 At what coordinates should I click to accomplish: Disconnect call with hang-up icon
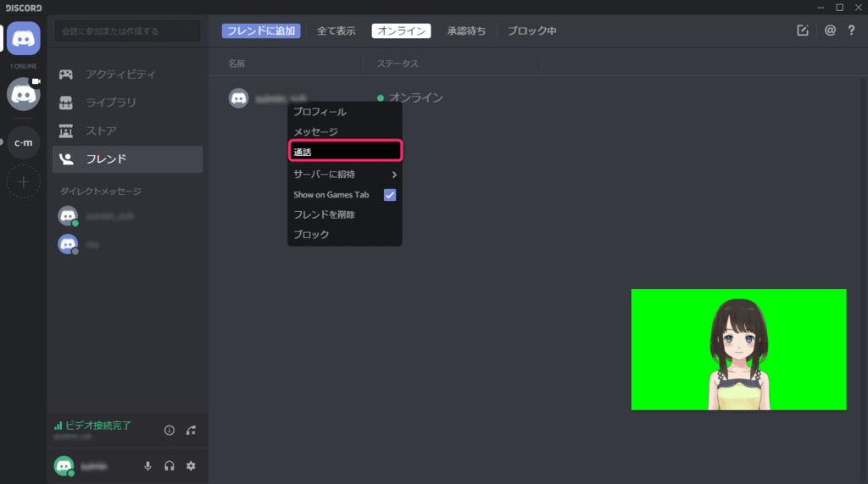coord(191,431)
